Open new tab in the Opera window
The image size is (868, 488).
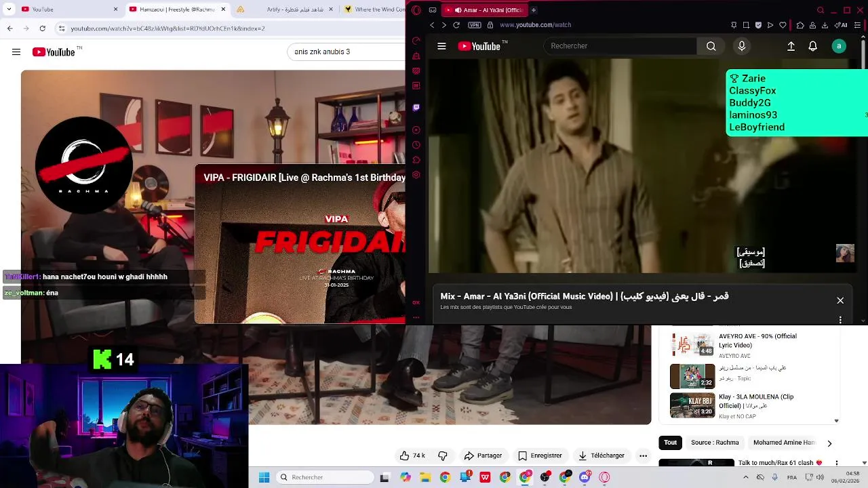534,10
